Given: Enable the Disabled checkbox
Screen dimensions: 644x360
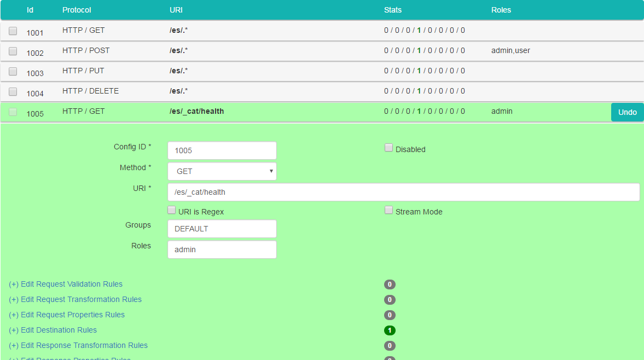Looking at the screenshot, I should (x=388, y=148).
